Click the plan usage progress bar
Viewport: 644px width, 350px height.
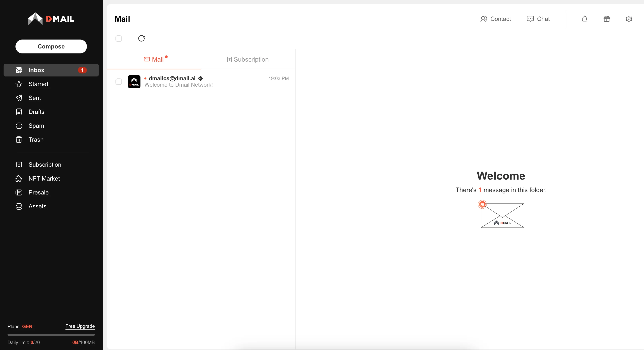coord(51,335)
